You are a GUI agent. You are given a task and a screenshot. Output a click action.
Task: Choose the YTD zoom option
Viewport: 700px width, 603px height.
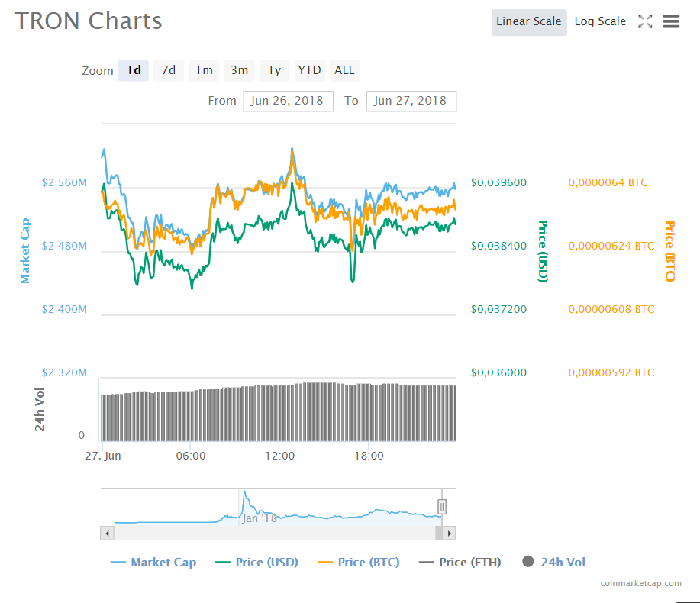[x=309, y=69]
